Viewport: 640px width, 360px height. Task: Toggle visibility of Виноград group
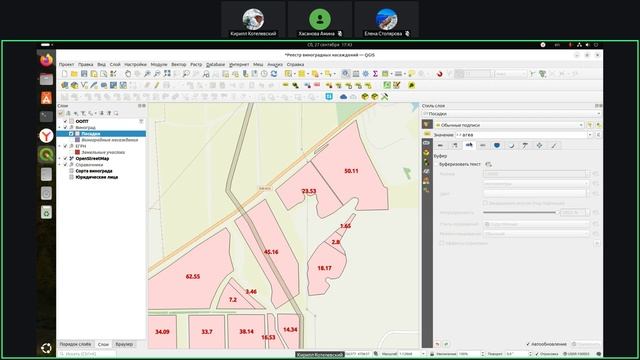pyautogui.click(x=65, y=127)
